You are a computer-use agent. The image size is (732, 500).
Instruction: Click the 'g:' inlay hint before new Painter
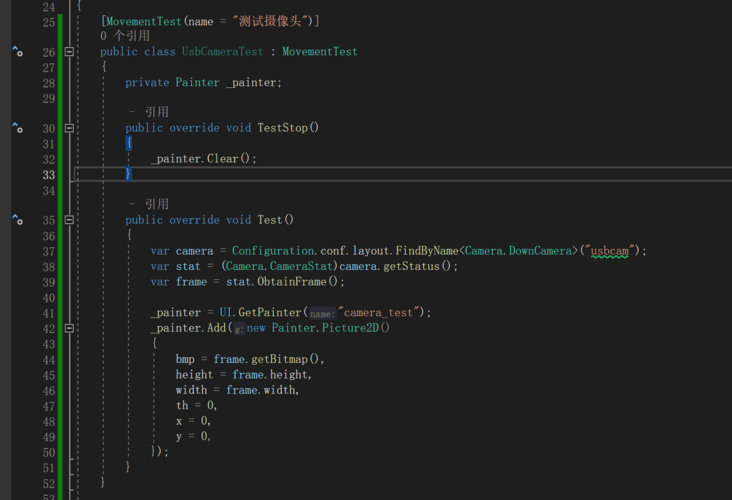[239, 329]
